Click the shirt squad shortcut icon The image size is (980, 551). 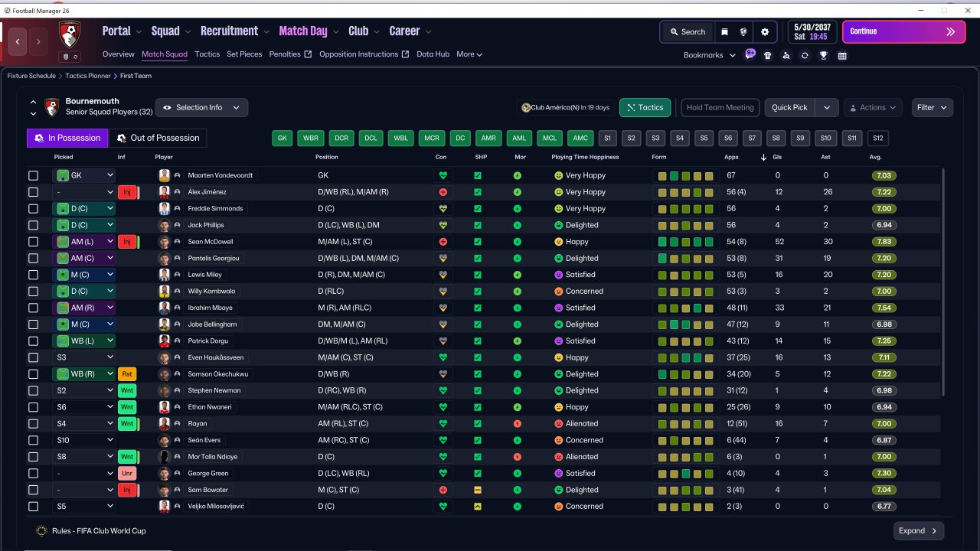[x=768, y=55]
